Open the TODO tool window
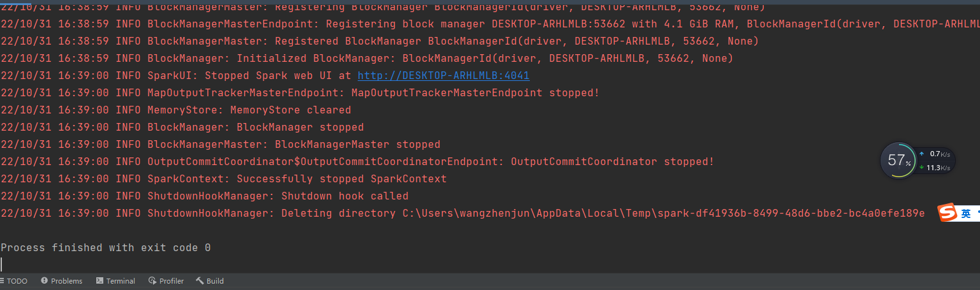980x290 pixels. coord(16,281)
